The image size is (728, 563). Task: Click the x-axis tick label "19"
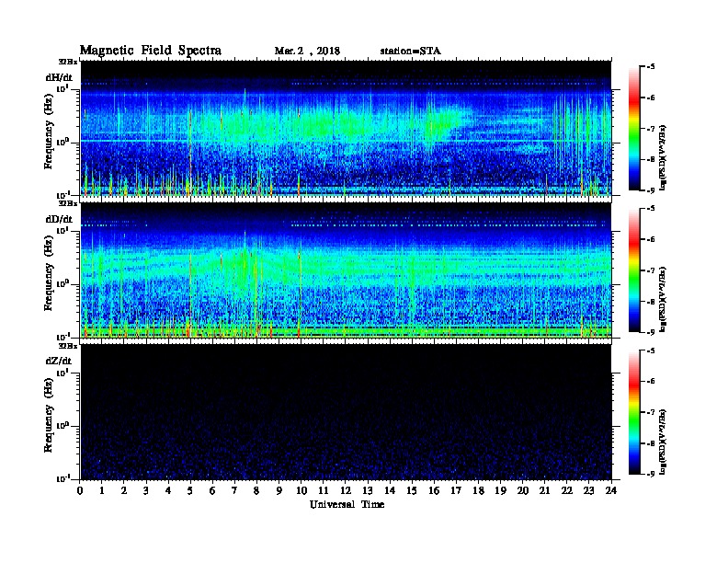pyautogui.click(x=500, y=490)
